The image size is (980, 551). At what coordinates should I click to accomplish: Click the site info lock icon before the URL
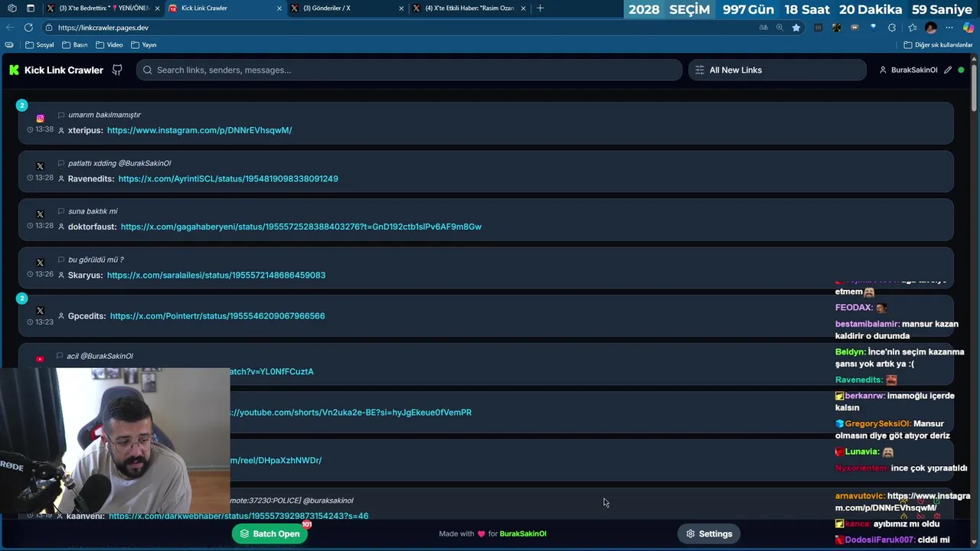point(49,28)
